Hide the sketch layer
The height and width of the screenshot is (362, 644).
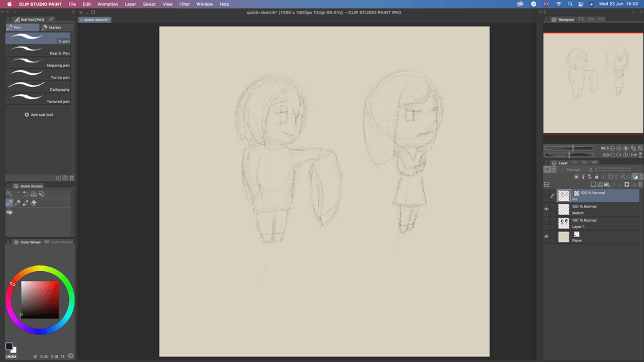pos(546,209)
